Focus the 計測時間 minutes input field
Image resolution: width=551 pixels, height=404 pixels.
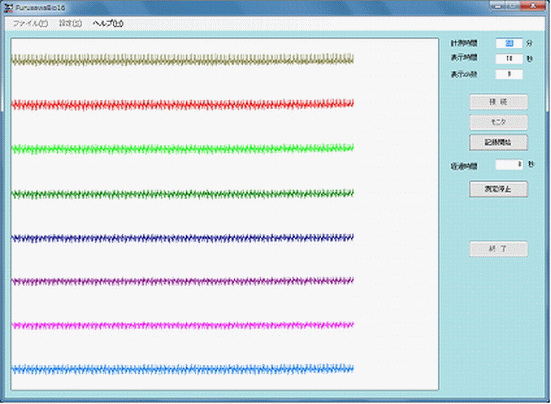point(509,43)
